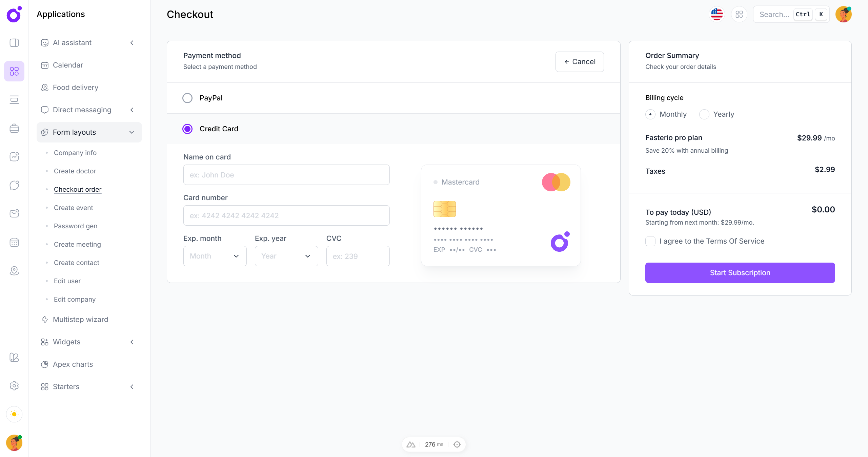The height and width of the screenshot is (457, 868).
Task: Select the chat bubble icon in left rail
Action: [14, 185]
